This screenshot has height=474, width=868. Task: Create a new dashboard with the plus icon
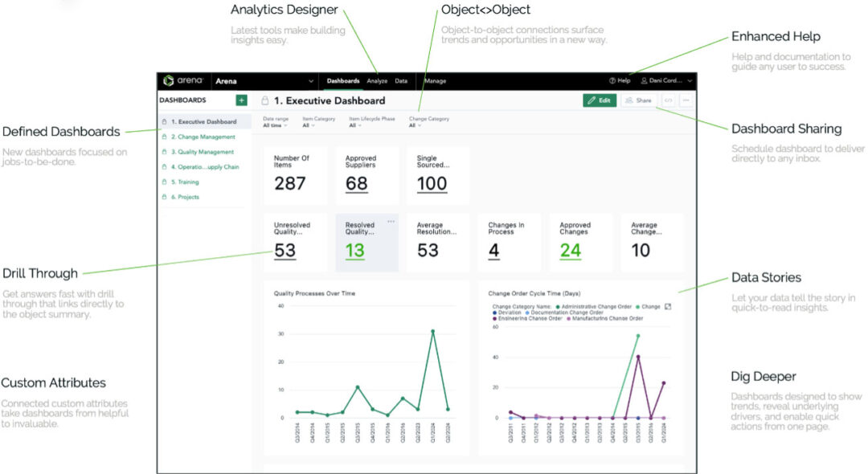coord(240,100)
